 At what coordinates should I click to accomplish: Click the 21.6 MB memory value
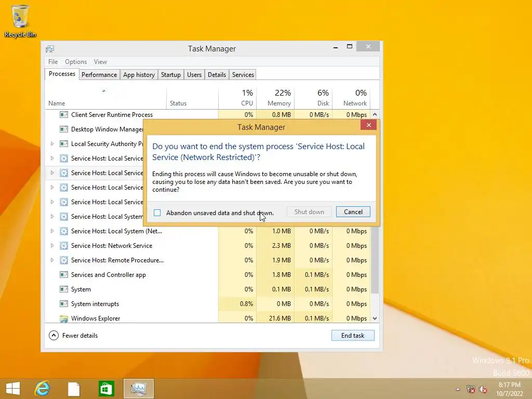(280, 318)
